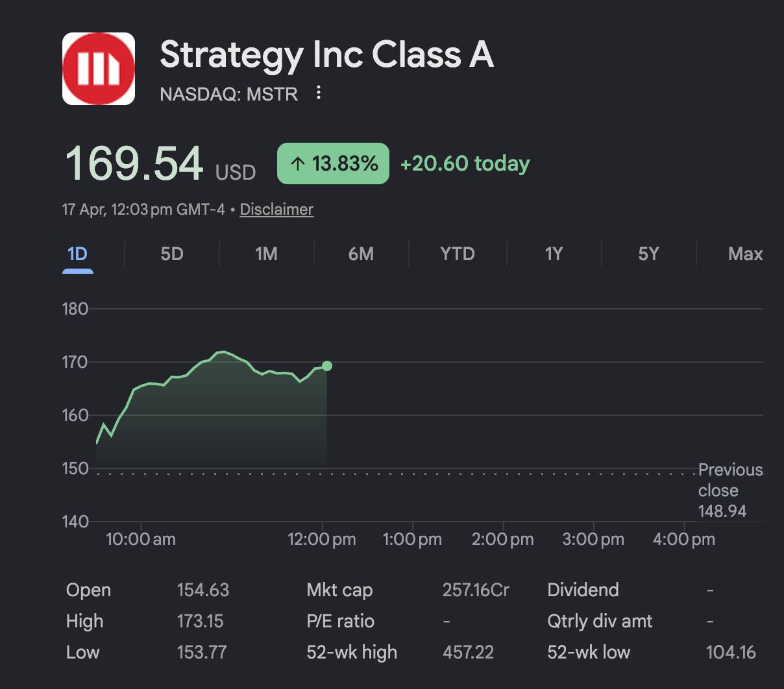View the 1Y chart range
Screen dimensions: 784x689
[x=554, y=254]
